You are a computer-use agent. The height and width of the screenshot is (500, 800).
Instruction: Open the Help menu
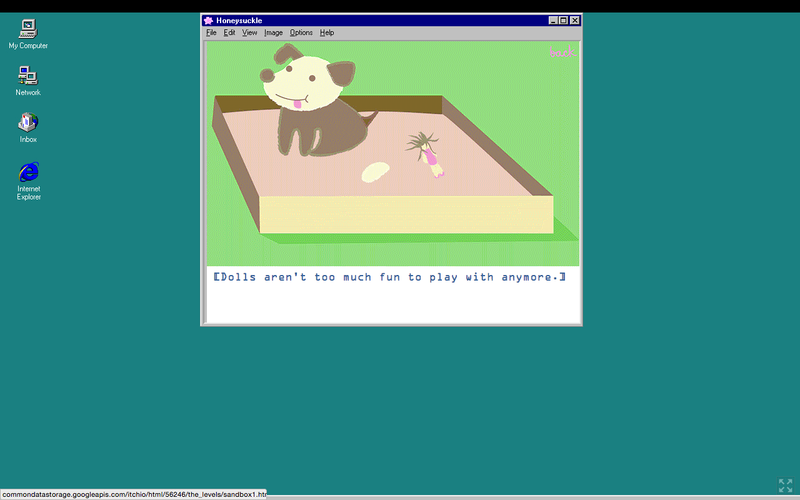(x=327, y=33)
